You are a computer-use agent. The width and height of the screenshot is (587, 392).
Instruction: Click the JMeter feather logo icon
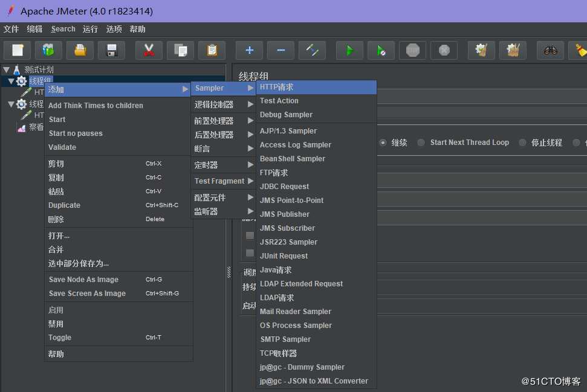10,10
